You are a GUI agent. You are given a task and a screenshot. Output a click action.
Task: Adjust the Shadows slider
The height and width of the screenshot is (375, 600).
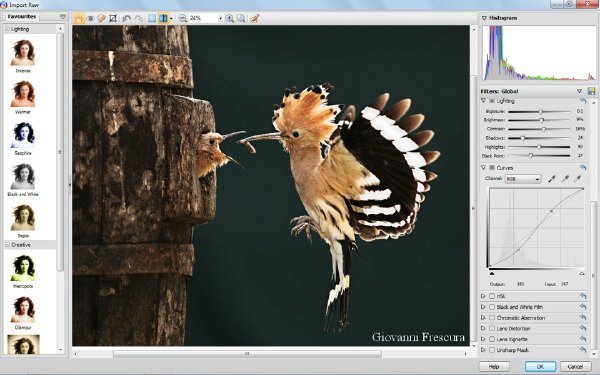point(523,138)
